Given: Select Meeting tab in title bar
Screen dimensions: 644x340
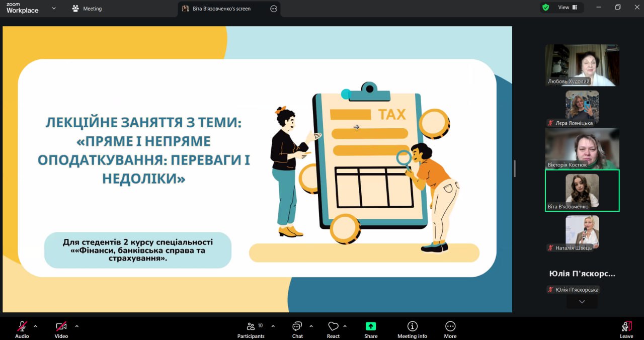Looking at the screenshot, I should tap(87, 9).
